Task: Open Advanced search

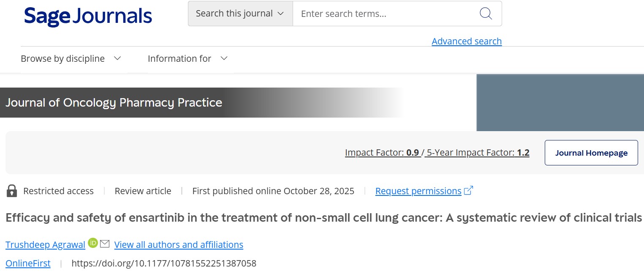Action: click(x=466, y=41)
